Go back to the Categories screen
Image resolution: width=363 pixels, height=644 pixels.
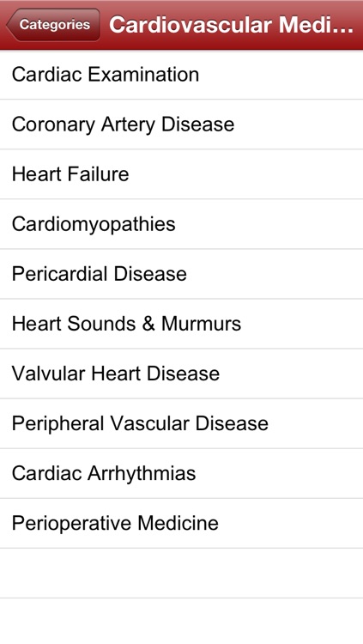click(53, 25)
